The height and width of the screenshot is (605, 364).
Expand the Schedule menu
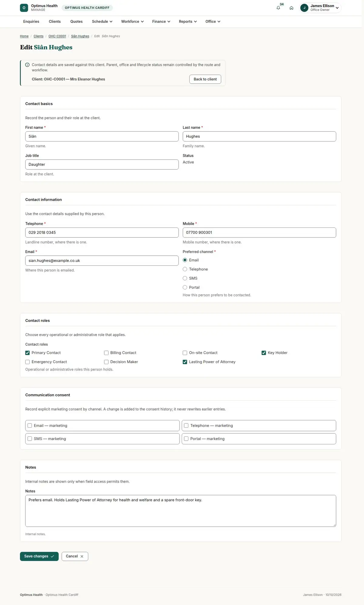pos(102,22)
